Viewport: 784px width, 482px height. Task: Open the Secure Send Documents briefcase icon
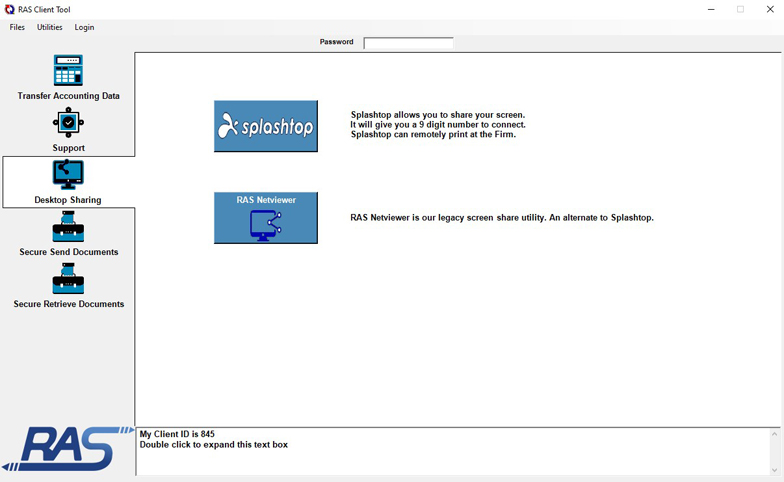click(x=68, y=226)
